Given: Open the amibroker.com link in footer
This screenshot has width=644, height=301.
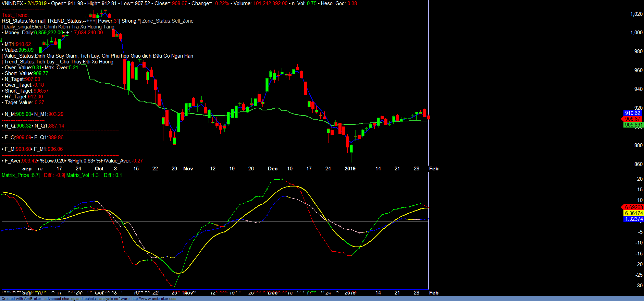Looking at the screenshot, I should click(x=153, y=299).
